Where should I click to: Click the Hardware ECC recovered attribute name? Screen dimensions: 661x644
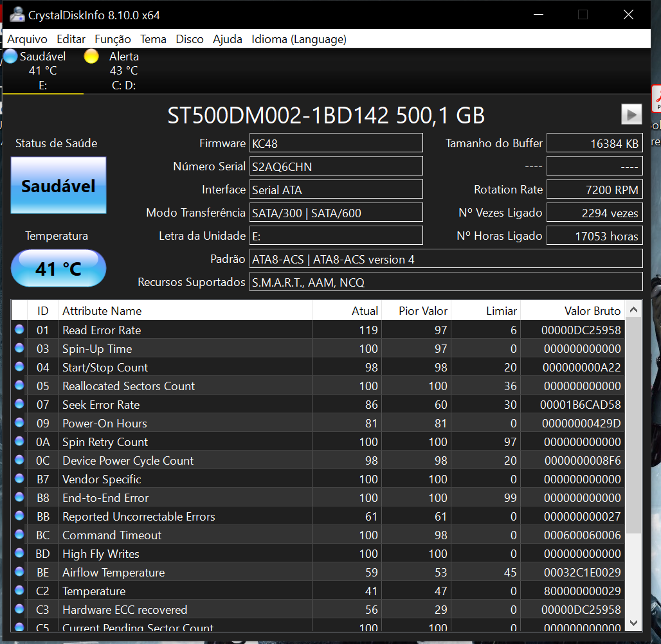125,609
